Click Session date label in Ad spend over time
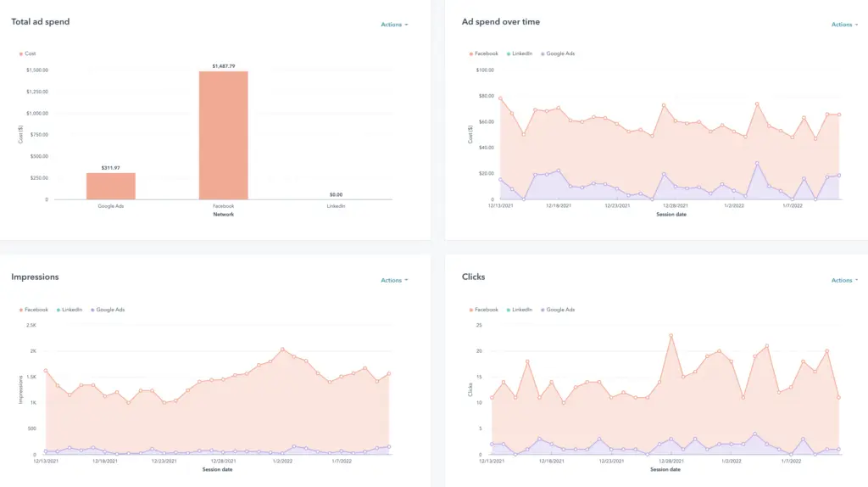 (x=671, y=215)
